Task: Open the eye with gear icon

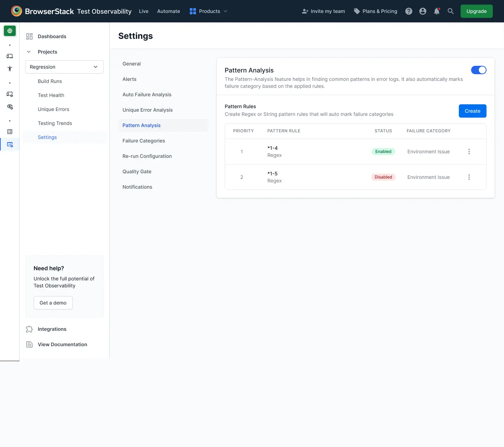Action: [x=10, y=107]
